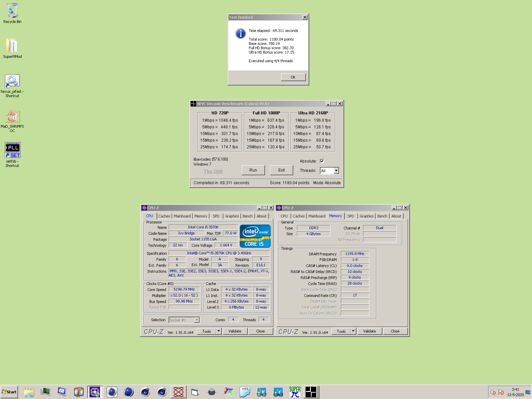Open Windows Explorer folder icon in taskbar
This screenshot has width=532, height=399.
(x=29, y=392)
